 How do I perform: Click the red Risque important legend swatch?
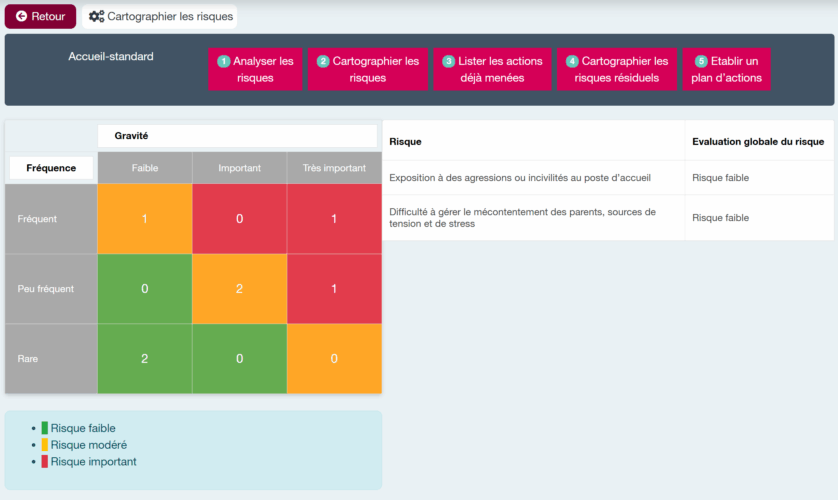[x=44, y=462]
